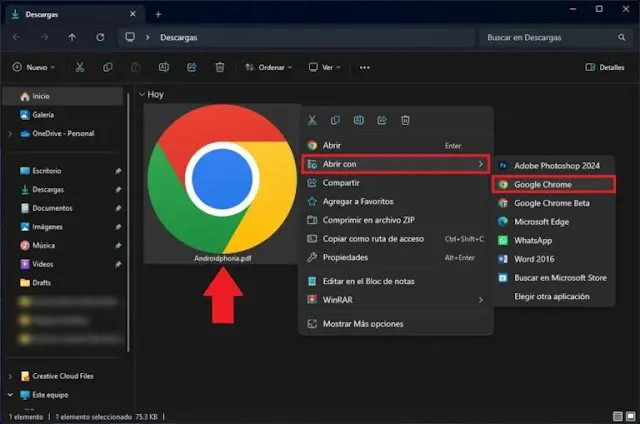Viewport: 640px width, 424px height.
Task: Click the Delete trash icon in the toolbar
Action: [x=220, y=67]
